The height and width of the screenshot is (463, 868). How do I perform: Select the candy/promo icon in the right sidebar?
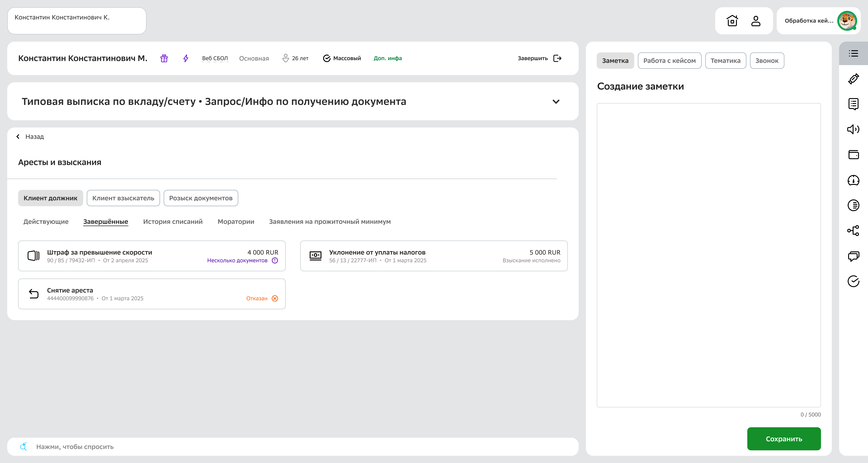[x=854, y=79]
